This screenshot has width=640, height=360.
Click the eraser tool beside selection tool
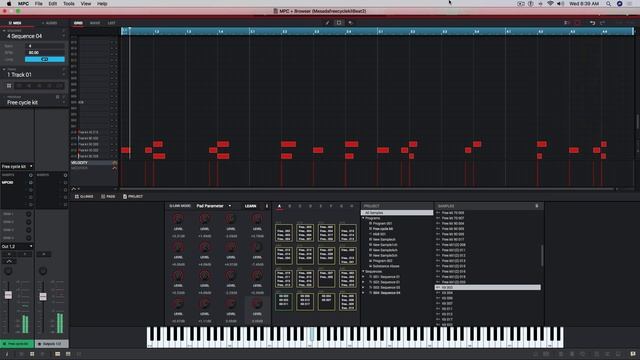click(350, 23)
